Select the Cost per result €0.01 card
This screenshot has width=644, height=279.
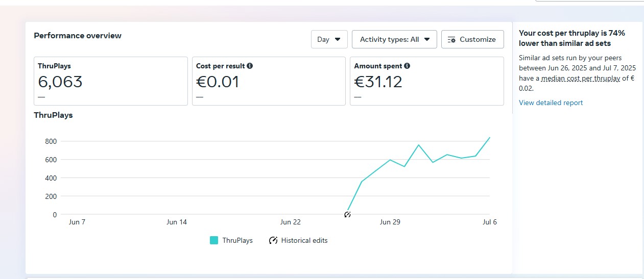[269, 81]
